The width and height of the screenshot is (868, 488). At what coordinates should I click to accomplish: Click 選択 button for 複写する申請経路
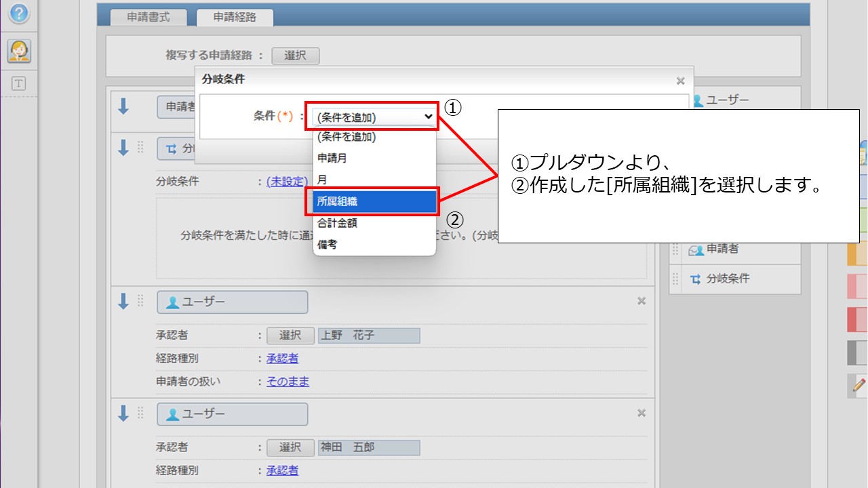tap(295, 56)
